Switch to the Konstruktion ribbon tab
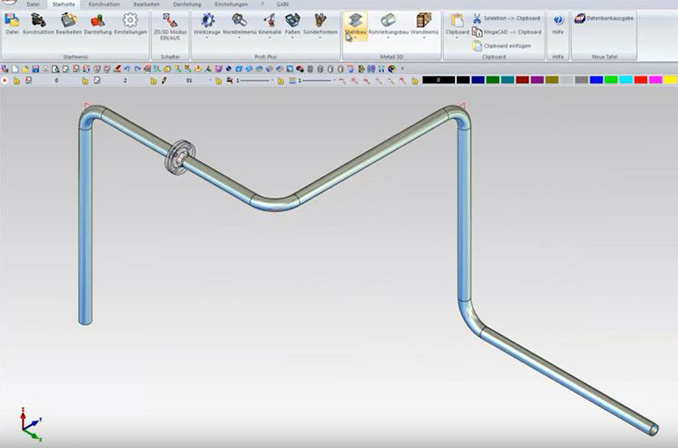The width and height of the screenshot is (678, 448). pos(104,4)
